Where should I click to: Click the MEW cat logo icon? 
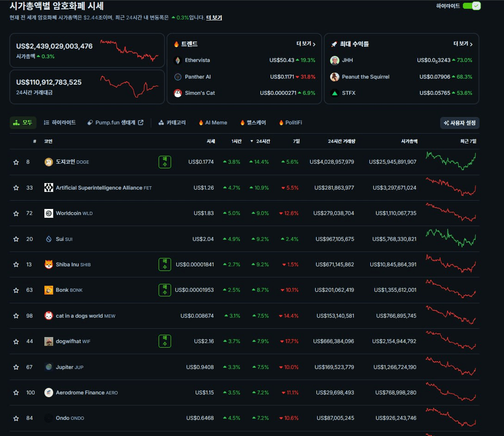49,316
